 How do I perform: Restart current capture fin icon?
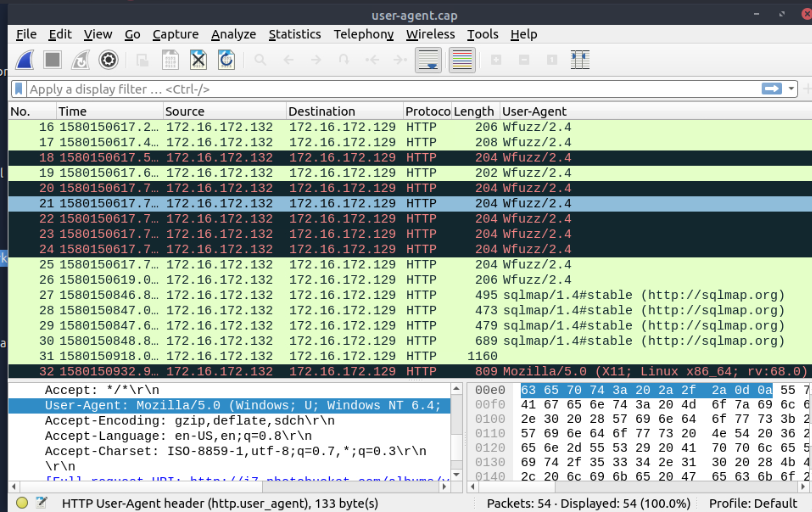tap(81, 60)
